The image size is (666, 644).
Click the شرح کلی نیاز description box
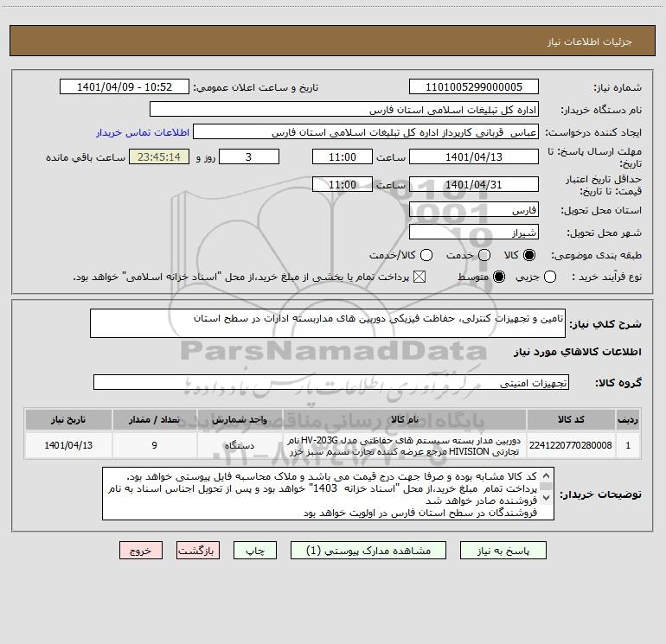[x=328, y=323]
